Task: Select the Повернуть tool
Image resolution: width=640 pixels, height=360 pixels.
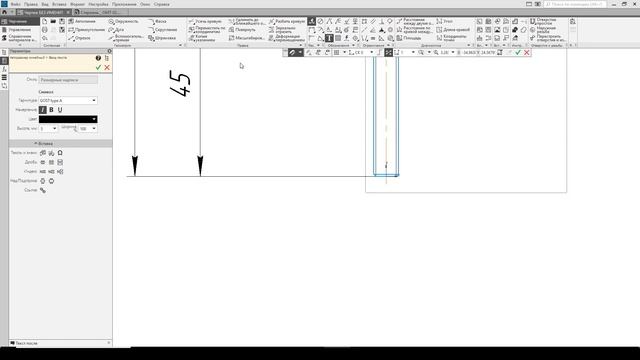Action: pyautogui.click(x=242, y=30)
